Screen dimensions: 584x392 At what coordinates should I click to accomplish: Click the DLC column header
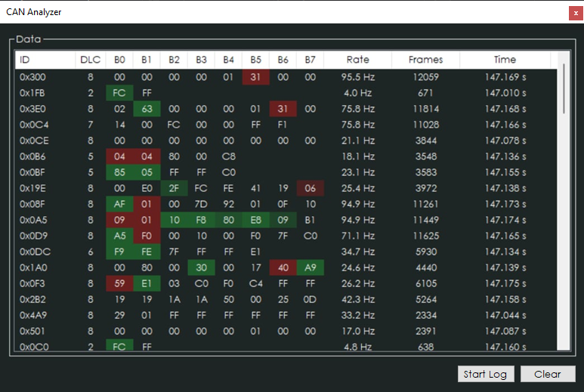[x=91, y=60]
